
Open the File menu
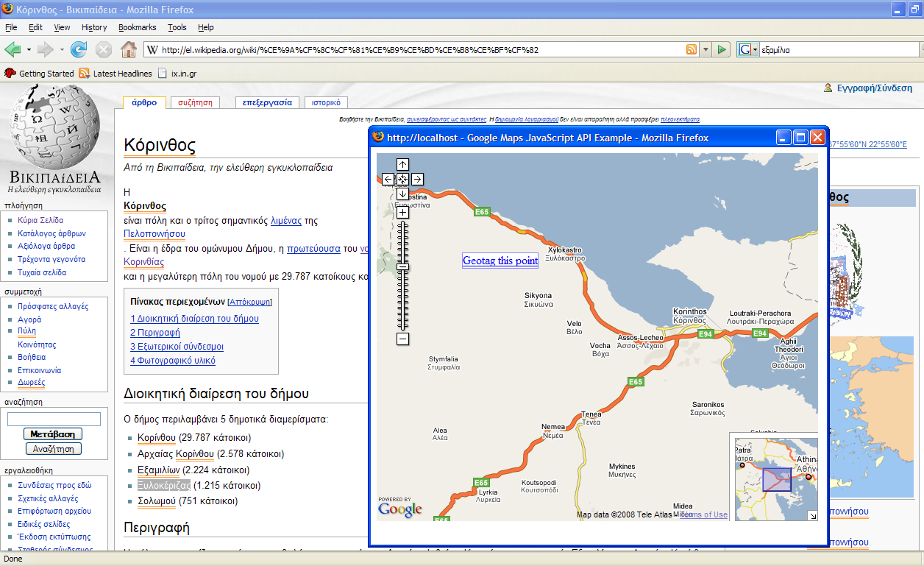tap(11, 27)
